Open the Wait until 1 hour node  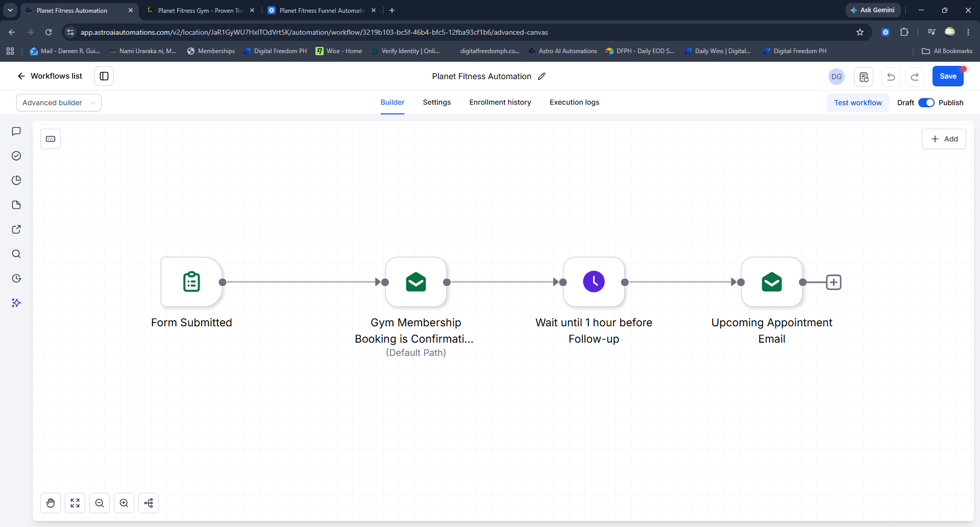coord(594,282)
